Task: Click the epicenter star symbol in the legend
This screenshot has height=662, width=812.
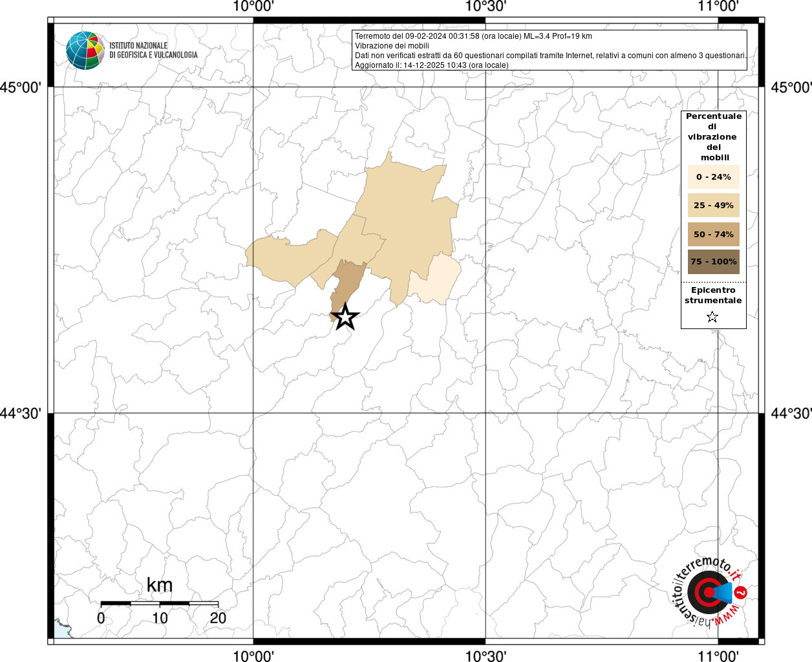Action: click(x=712, y=317)
